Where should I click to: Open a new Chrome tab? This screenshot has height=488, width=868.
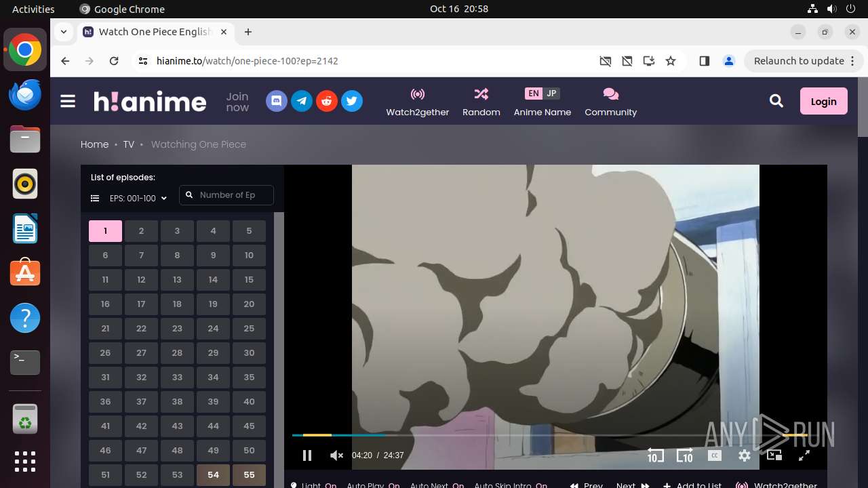pos(248,32)
